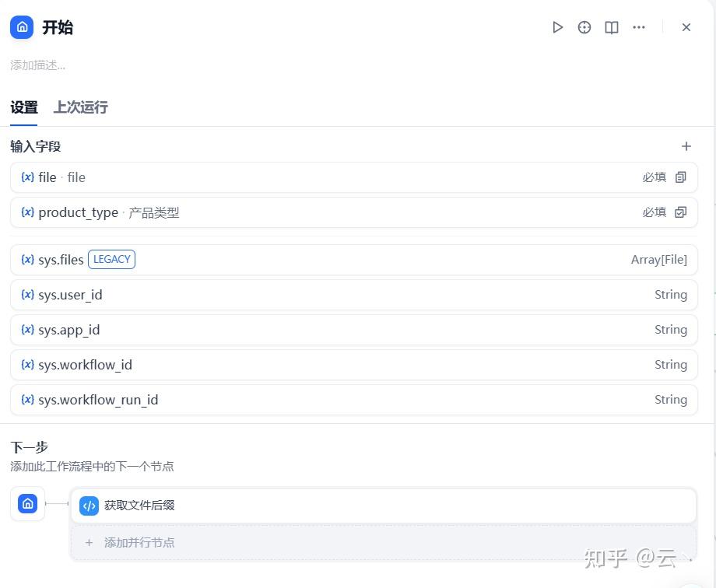Click the product_type field type icon
This screenshot has width=716, height=588.
coord(681,212)
